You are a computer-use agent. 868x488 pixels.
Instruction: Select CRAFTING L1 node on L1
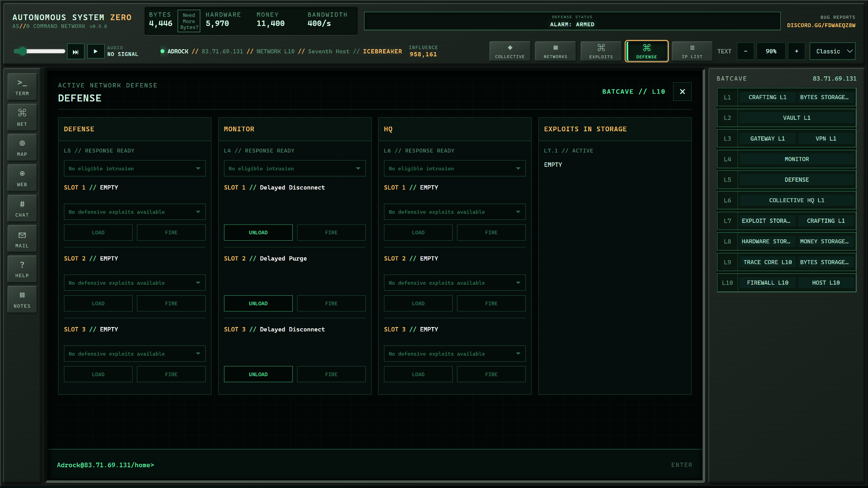pyautogui.click(x=768, y=97)
